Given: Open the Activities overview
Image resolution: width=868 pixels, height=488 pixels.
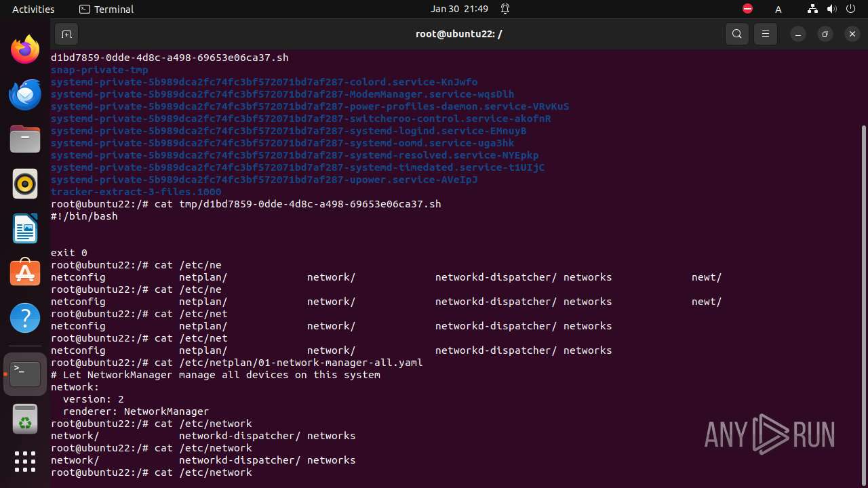Looking at the screenshot, I should pyautogui.click(x=33, y=9).
